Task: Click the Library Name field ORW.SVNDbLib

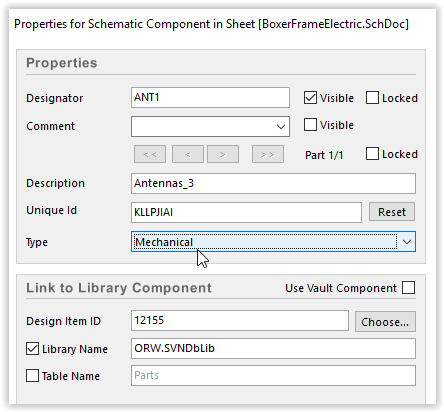Action: coord(273,349)
